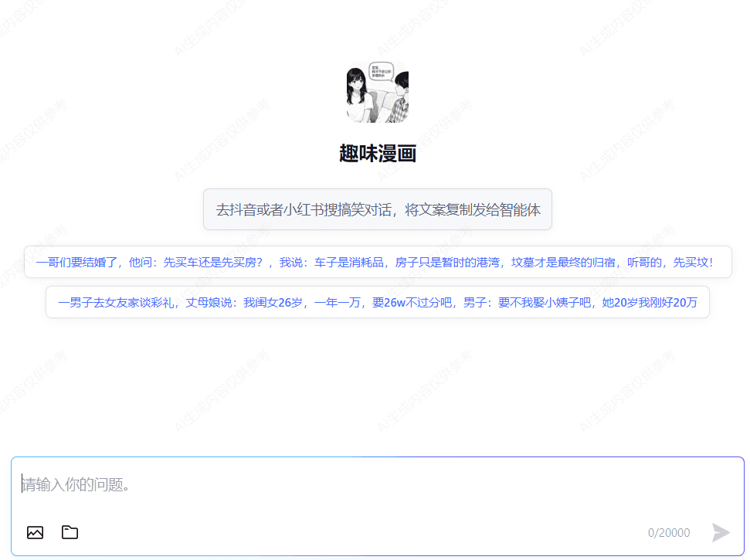Click the speech bubble inside the avatar

[381, 71]
